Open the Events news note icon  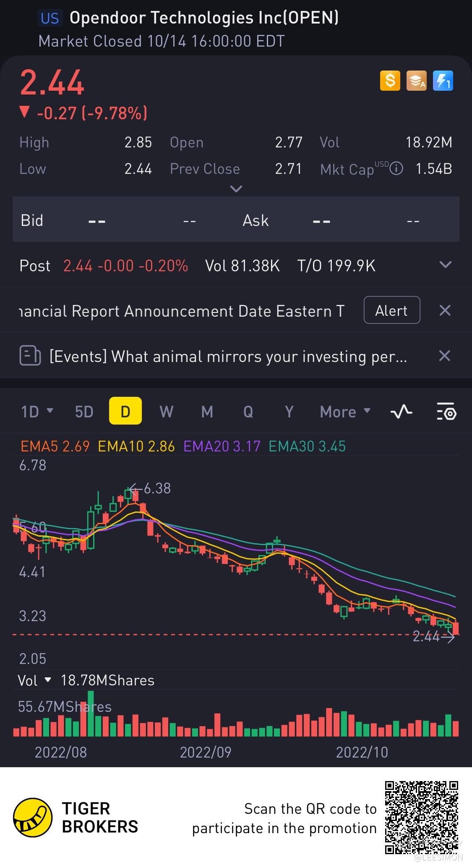click(30, 356)
